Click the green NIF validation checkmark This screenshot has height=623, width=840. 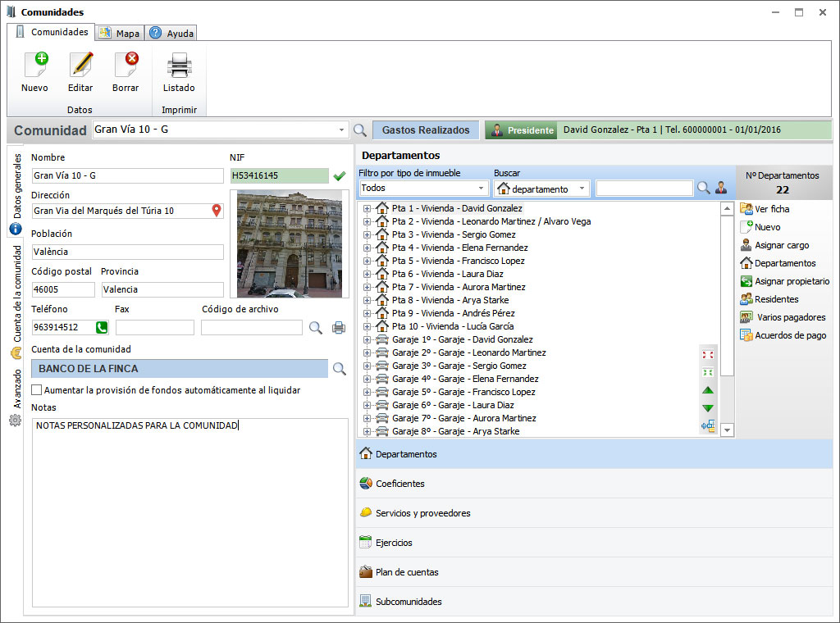339,175
